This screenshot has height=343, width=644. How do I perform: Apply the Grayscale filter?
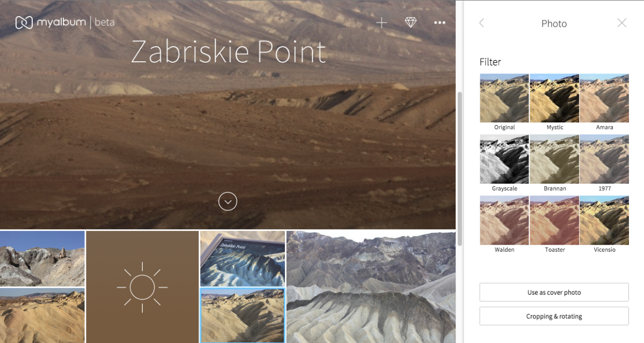(504, 159)
